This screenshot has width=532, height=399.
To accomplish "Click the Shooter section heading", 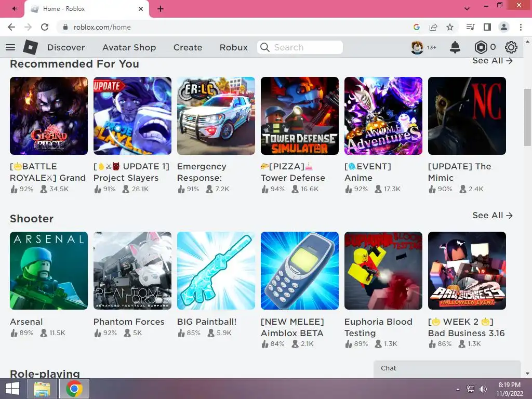I will click(32, 219).
